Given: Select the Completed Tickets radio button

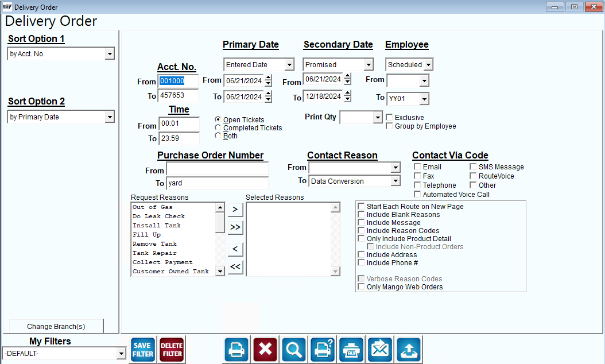Looking at the screenshot, I should pyautogui.click(x=218, y=127).
